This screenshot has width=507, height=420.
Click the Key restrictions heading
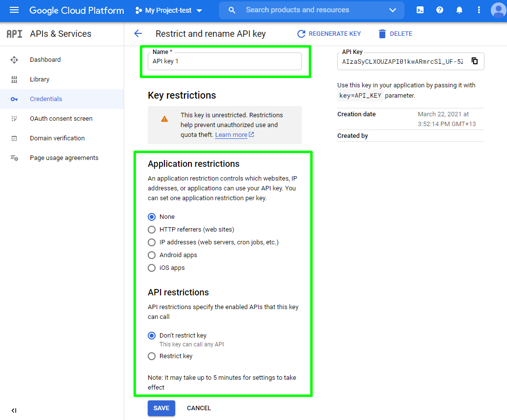coord(182,95)
